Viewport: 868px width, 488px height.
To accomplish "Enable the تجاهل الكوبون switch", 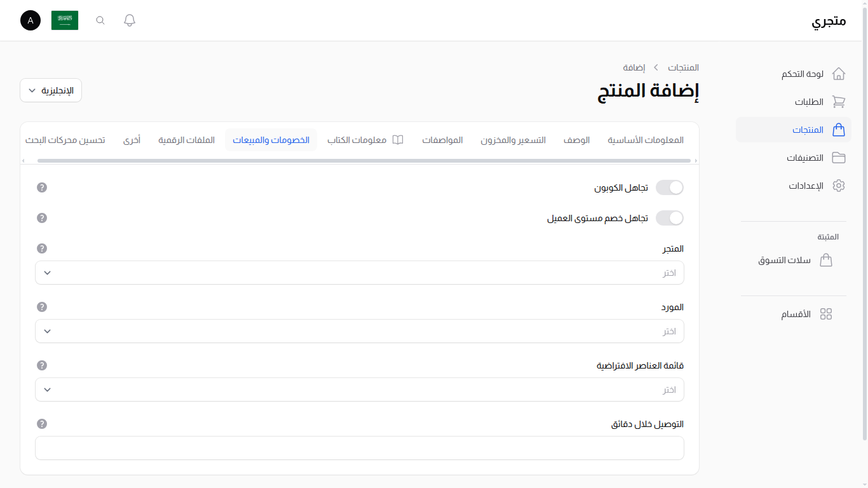I will click(x=669, y=187).
